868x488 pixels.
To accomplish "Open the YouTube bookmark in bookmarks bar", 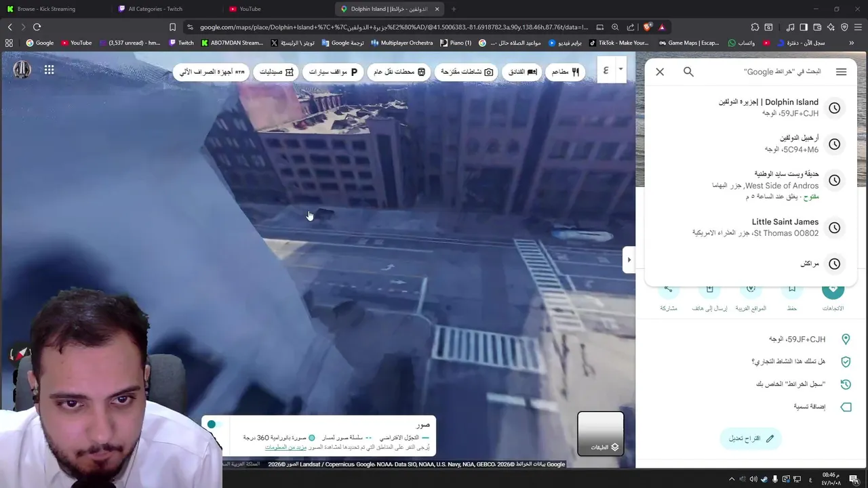I will (76, 43).
